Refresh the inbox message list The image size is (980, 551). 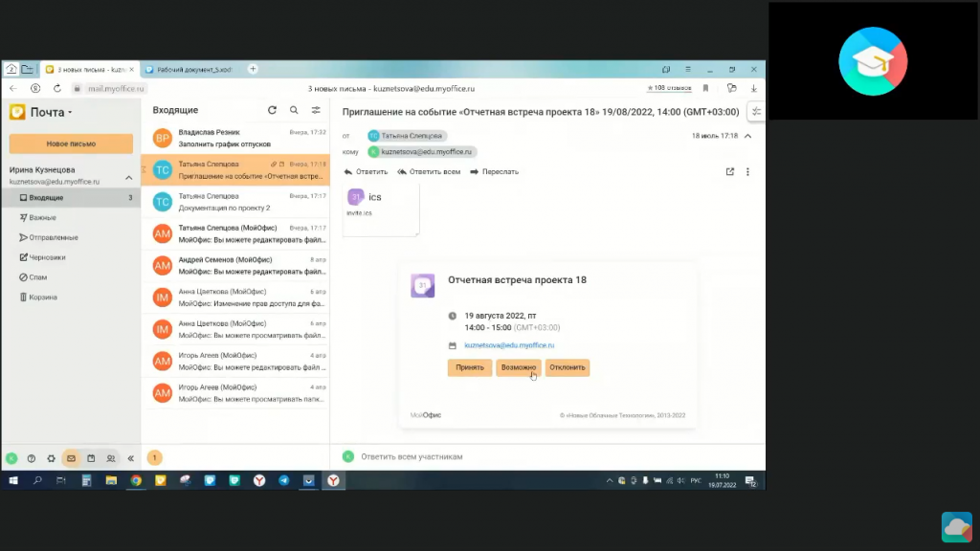pyautogui.click(x=272, y=110)
